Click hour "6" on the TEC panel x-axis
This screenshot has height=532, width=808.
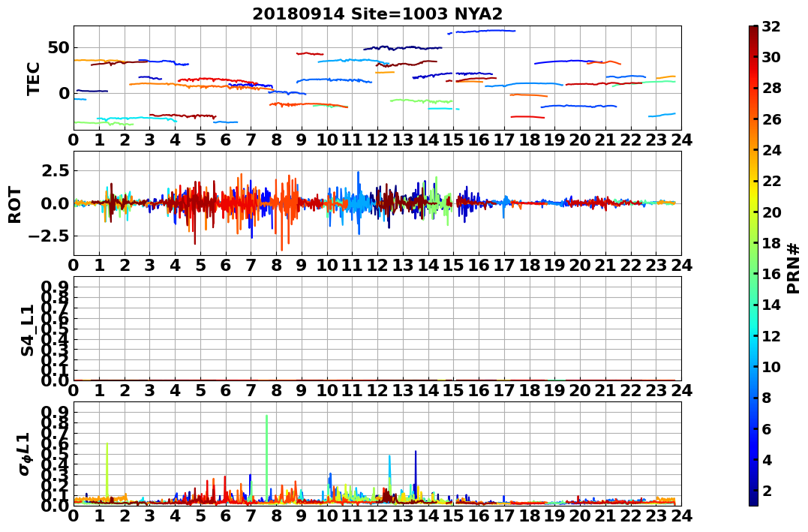pos(225,140)
